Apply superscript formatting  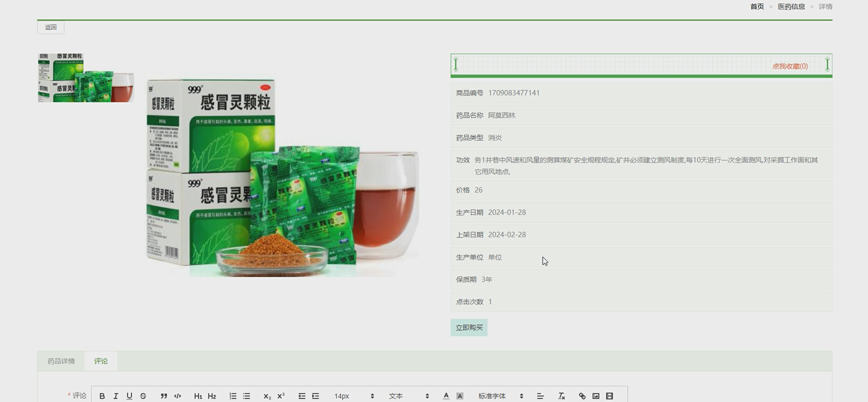(x=281, y=396)
